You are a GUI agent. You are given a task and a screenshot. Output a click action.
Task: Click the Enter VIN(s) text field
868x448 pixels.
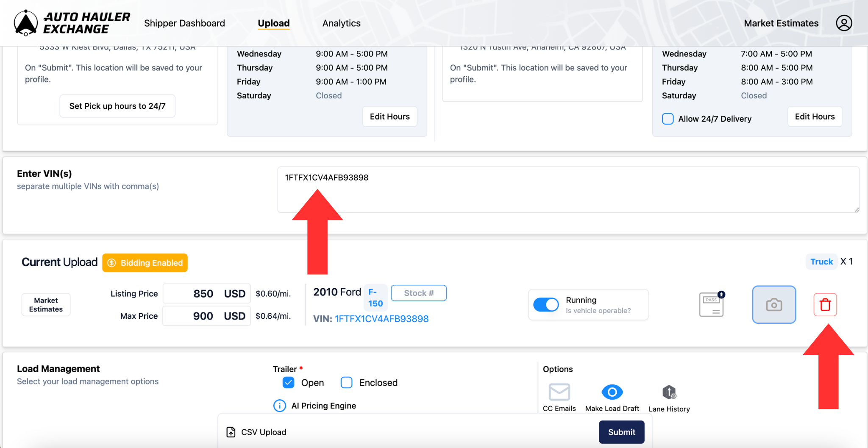(568, 189)
